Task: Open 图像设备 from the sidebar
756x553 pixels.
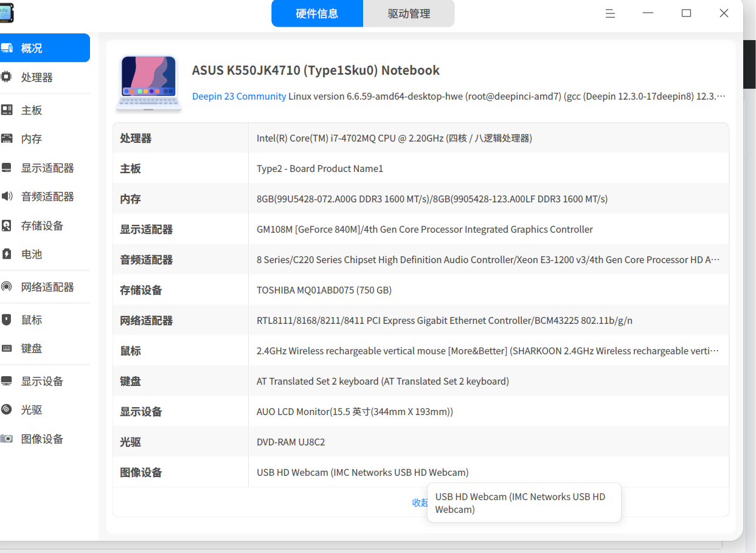Action: 43,439
